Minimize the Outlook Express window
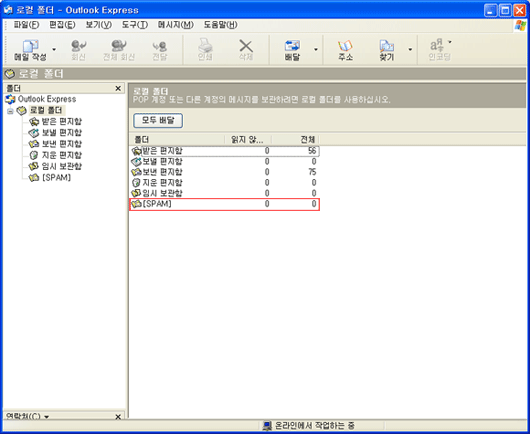This screenshot has width=530, height=434. pyautogui.click(x=490, y=10)
